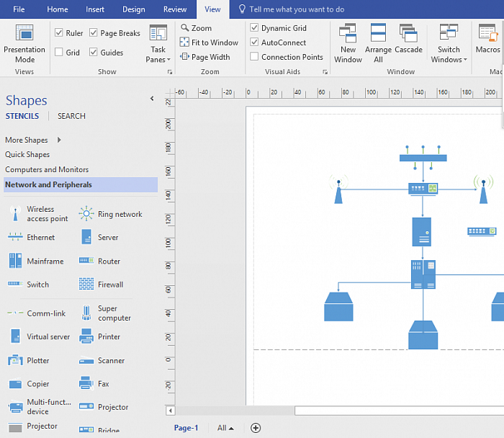Turn on Connection Points checkbox
The height and width of the screenshot is (438, 504).
(254, 57)
